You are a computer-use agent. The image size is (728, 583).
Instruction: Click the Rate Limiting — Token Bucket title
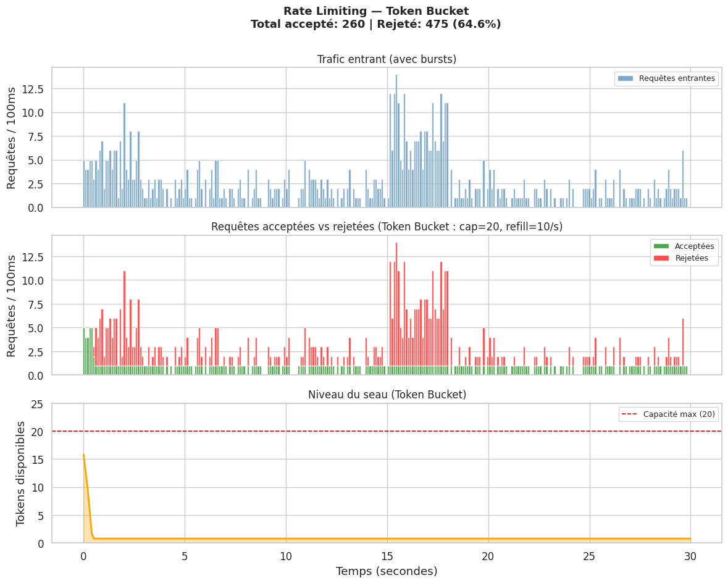375,11
